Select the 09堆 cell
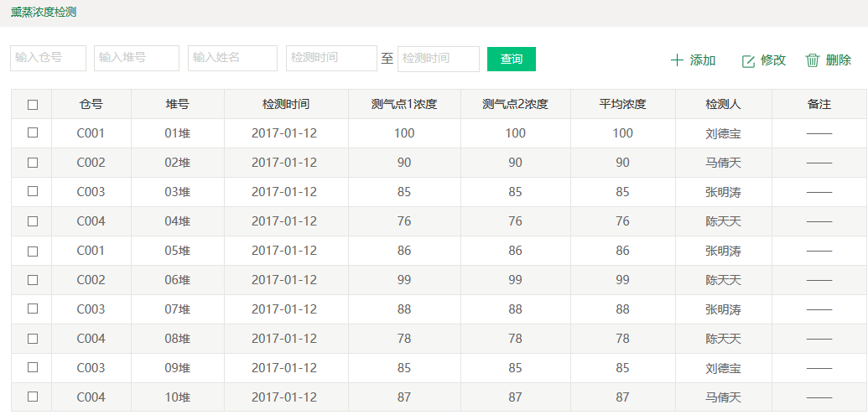The width and height of the screenshot is (868, 415). click(x=178, y=368)
